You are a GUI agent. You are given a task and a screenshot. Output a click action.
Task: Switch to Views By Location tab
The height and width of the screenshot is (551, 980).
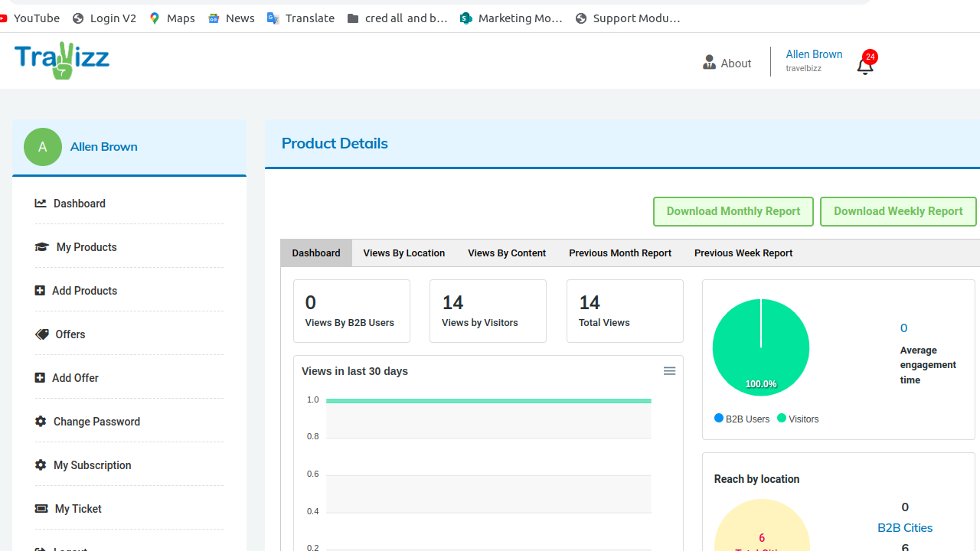[x=404, y=253]
